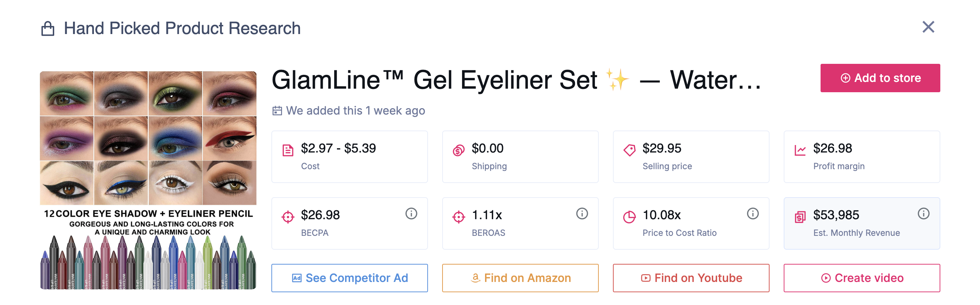Click the calendar icon beside the added date
The width and height of the screenshot is (980, 305).
pos(277,110)
